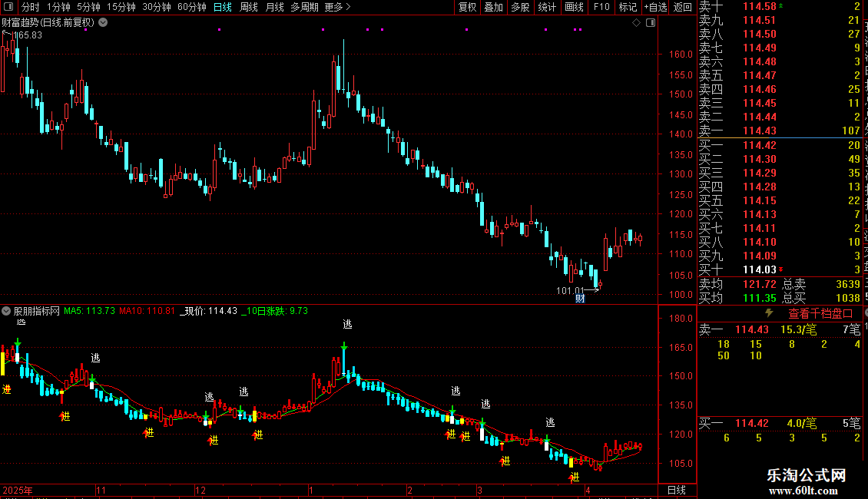The width and height of the screenshot is (868, 499).
Task: Click the 复权 adjustment button
Action: [467, 7]
